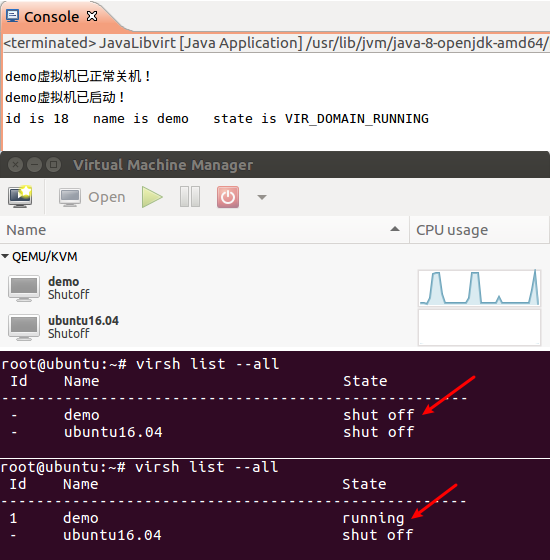Click console line 'demo虚拟机已正常关机！'

coord(78,76)
